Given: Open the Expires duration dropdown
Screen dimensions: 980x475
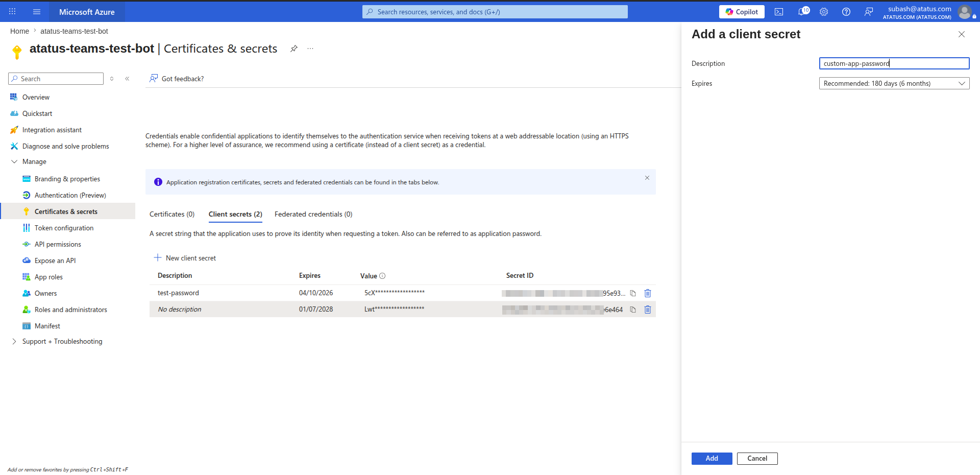Looking at the screenshot, I should pyautogui.click(x=894, y=83).
